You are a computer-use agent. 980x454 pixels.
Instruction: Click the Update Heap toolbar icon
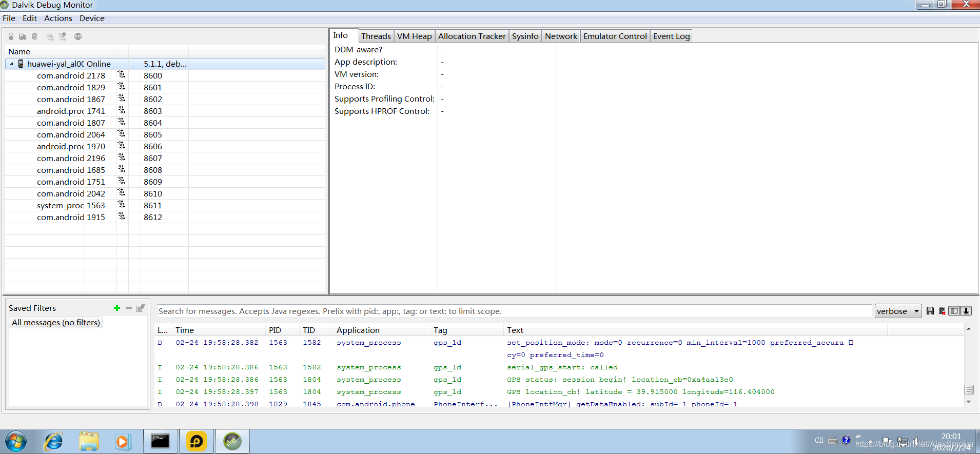pos(11,36)
